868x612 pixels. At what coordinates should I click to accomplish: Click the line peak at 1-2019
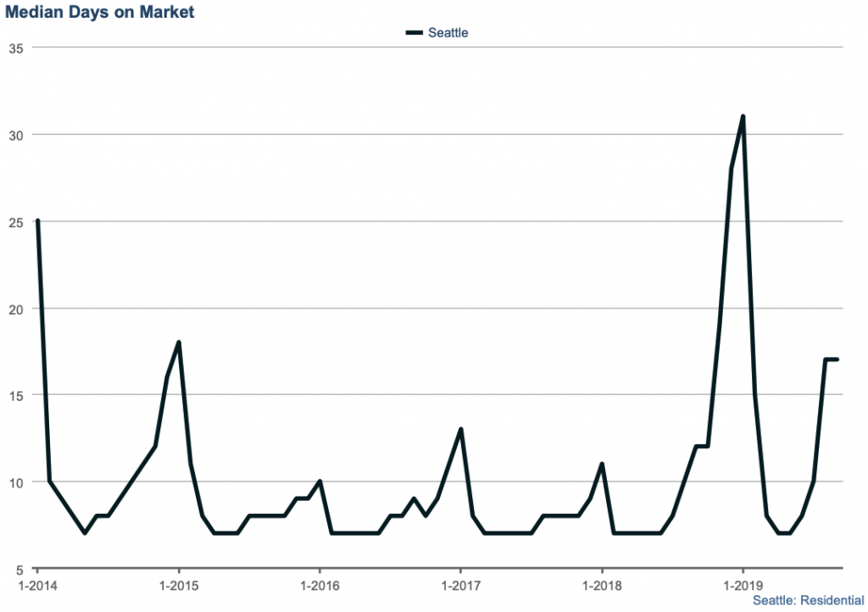point(743,116)
